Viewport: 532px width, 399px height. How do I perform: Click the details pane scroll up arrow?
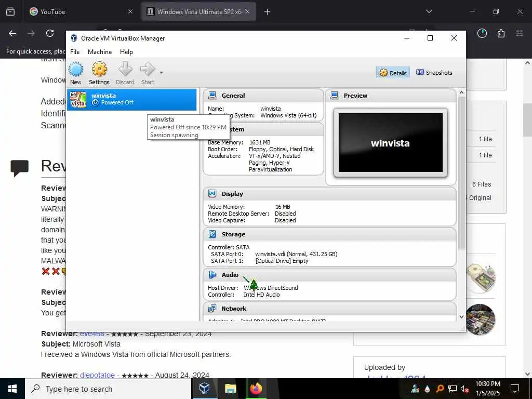click(461, 92)
